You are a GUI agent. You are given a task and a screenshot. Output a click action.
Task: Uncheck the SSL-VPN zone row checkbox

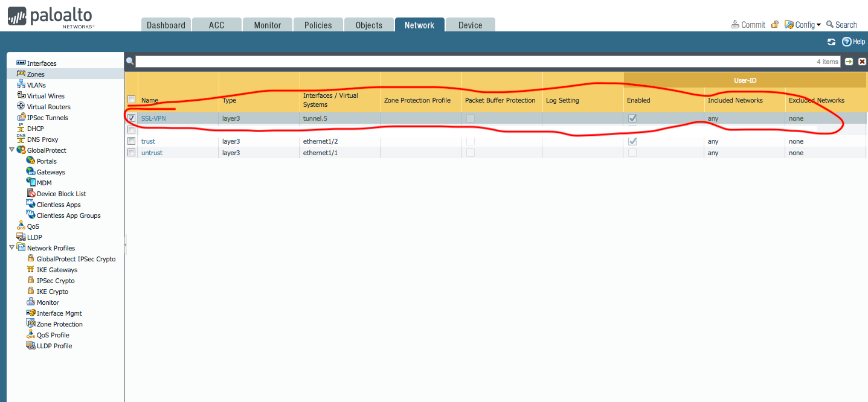(131, 118)
